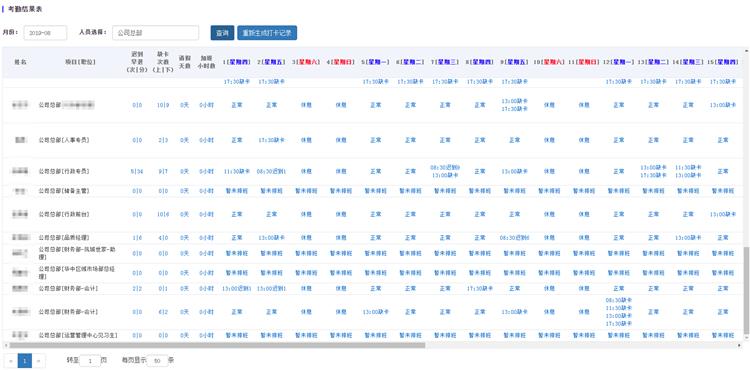
Task: Go to the previous page arrow
Action: tap(11, 361)
